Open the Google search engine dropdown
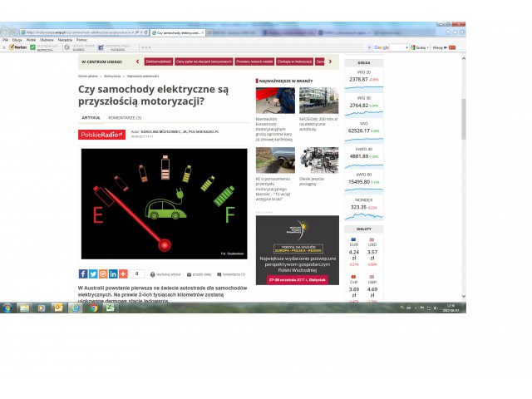 click(407, 47)
